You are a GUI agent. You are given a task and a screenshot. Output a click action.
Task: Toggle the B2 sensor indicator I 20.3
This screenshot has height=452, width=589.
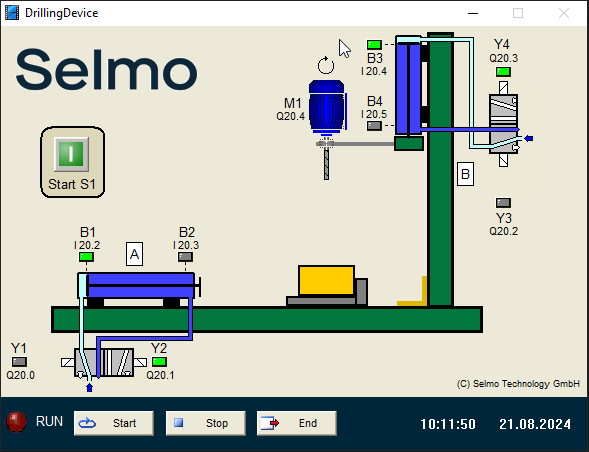[185, 257]
